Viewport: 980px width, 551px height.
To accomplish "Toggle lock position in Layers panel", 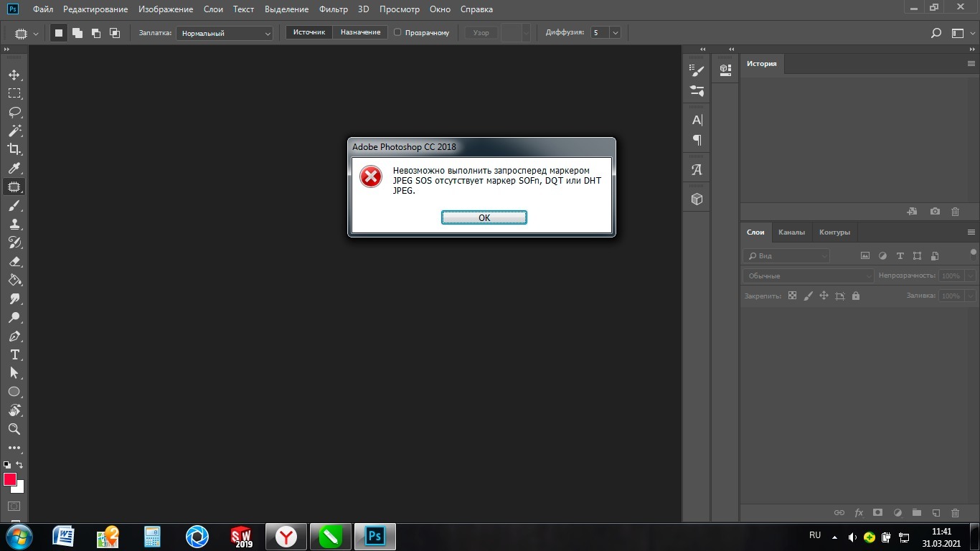I will pyautogui.click(x=824, y=296).
